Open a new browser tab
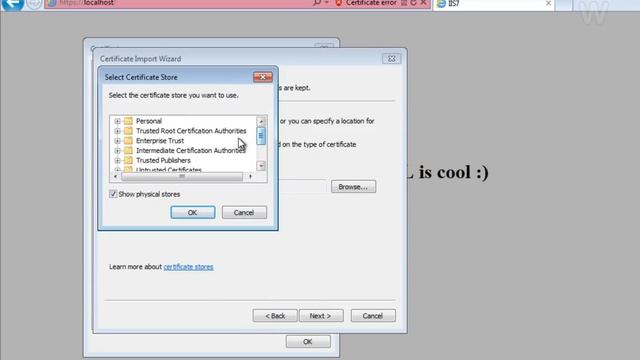This screenshot has width=640, height=360. 564,4
